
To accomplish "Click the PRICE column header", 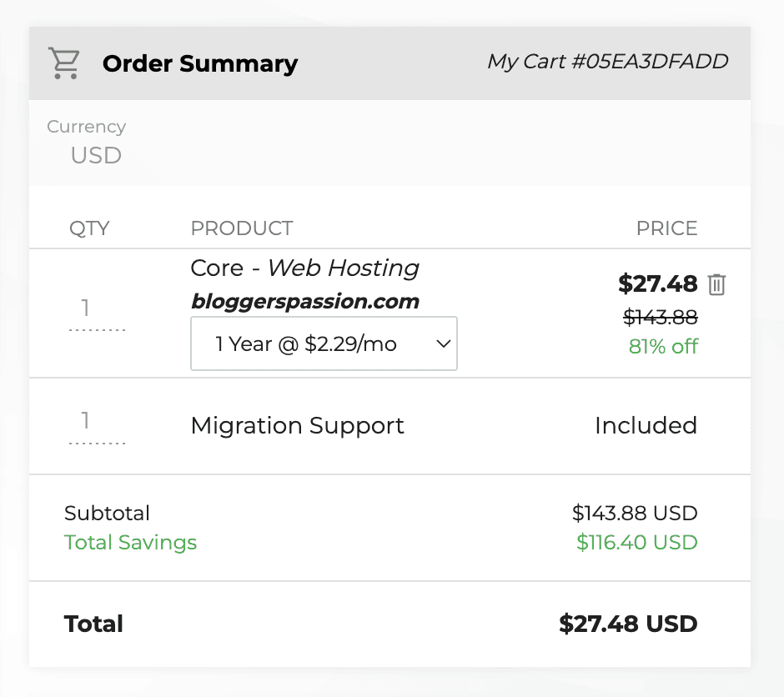I will coord(666,228).
